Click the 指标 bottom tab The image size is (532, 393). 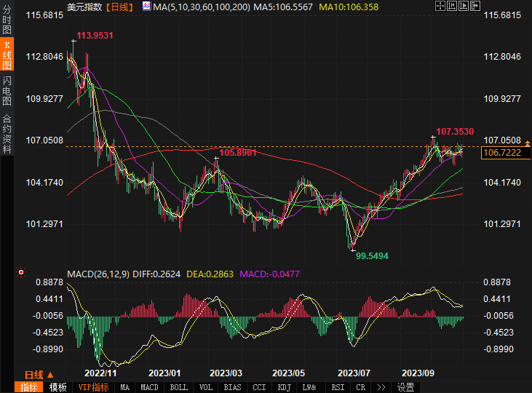point(29,387)
